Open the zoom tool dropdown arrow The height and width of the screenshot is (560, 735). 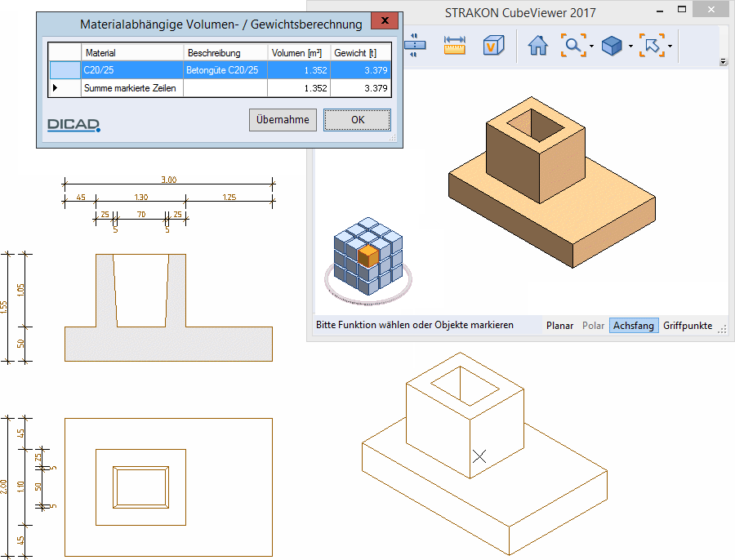tap(591, 46)
